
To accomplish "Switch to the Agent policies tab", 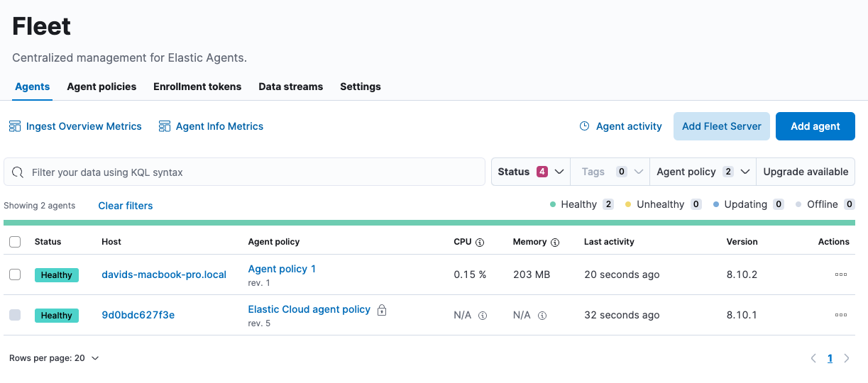I will [x=101, y=87].
